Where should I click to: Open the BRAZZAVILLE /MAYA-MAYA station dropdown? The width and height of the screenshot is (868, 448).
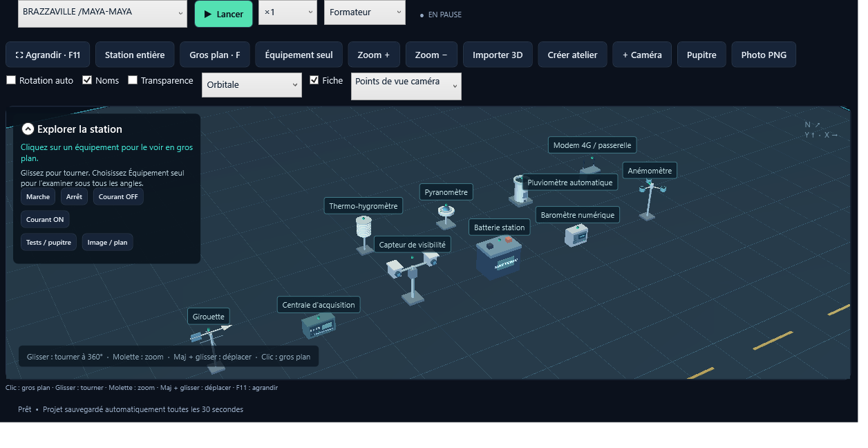point(102,13)
